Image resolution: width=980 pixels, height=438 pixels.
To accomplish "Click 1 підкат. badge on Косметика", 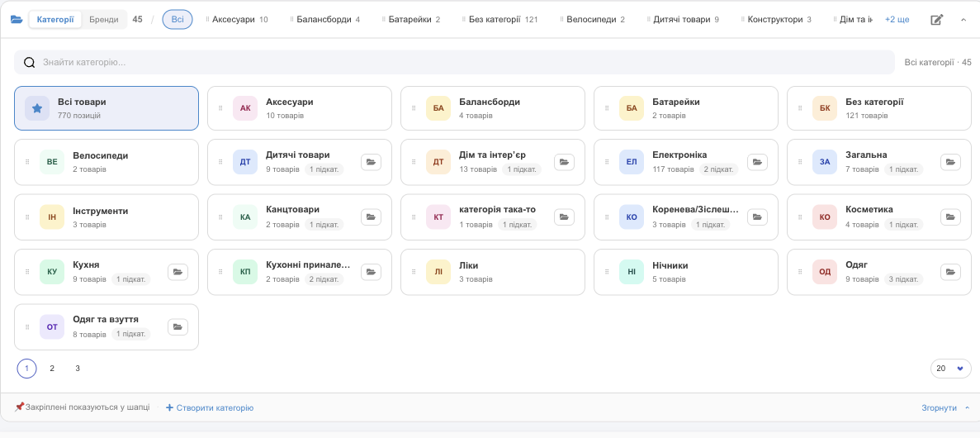I will (903, 225).
